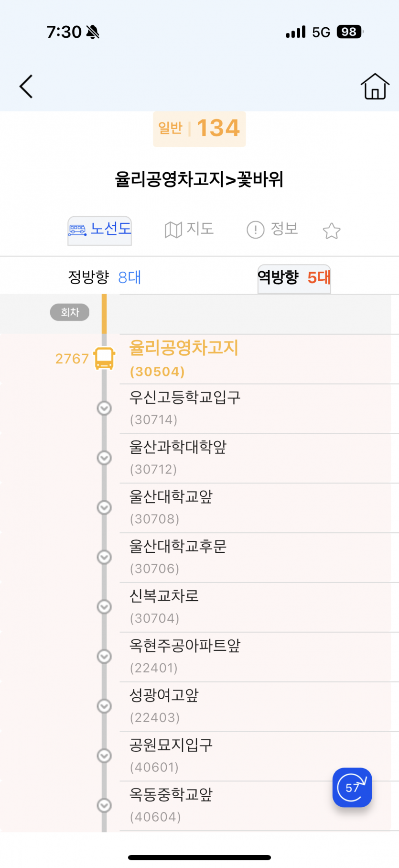The height and width of the screenshot is (868, 399).
Task: Select the 노선도 route map tab
Action: coord(100,230)
